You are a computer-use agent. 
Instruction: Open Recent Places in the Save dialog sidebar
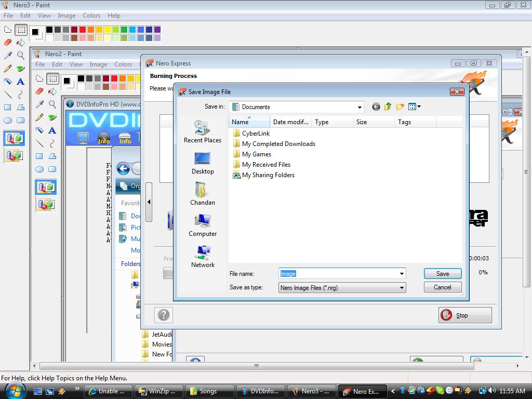click(203, 132)
